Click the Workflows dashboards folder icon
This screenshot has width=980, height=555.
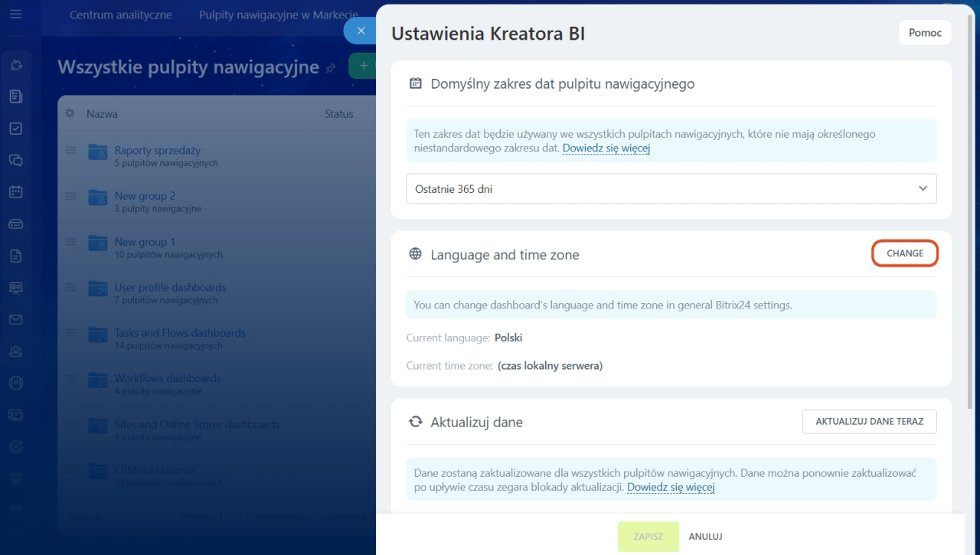(x=97, y=380)
